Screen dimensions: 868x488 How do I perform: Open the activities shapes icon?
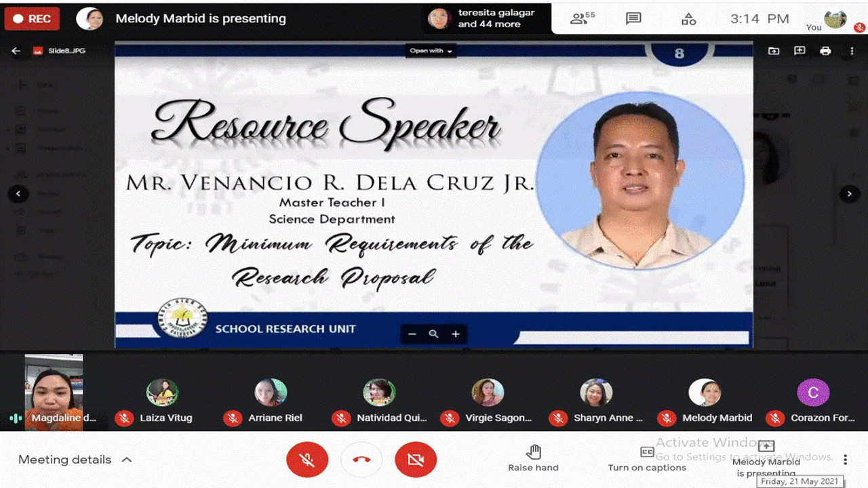(688, 19)
